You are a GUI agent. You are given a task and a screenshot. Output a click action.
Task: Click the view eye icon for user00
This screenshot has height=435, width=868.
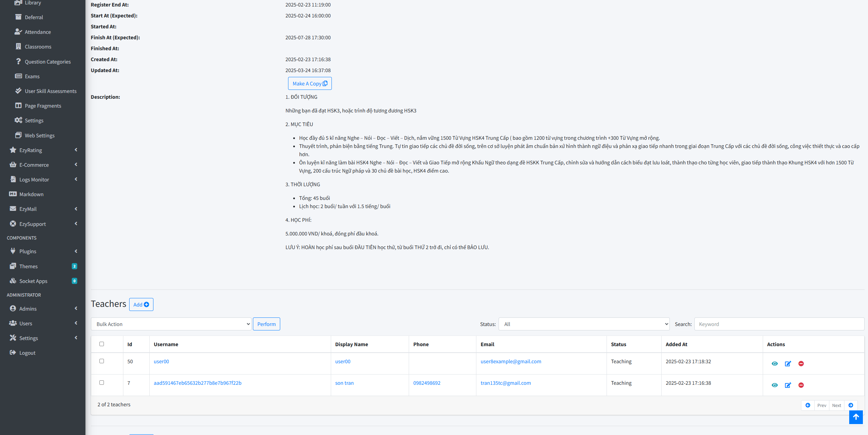(774, 364)
